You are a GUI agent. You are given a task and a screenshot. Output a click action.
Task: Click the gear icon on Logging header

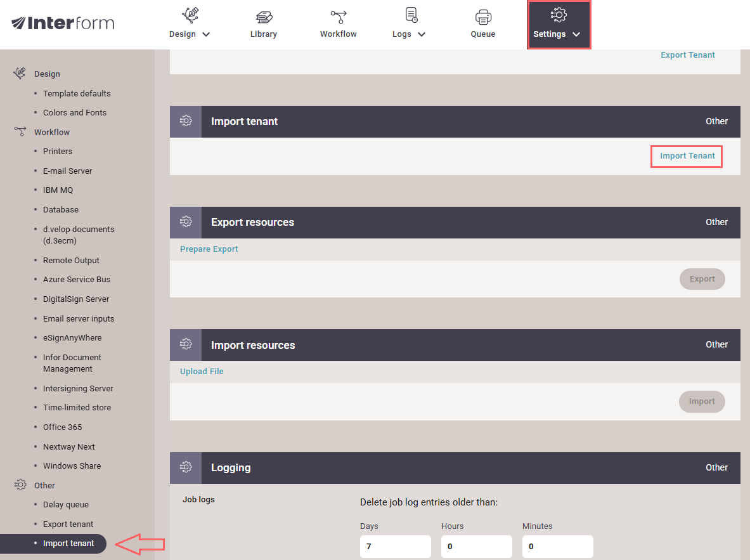[x=186, y=467]
